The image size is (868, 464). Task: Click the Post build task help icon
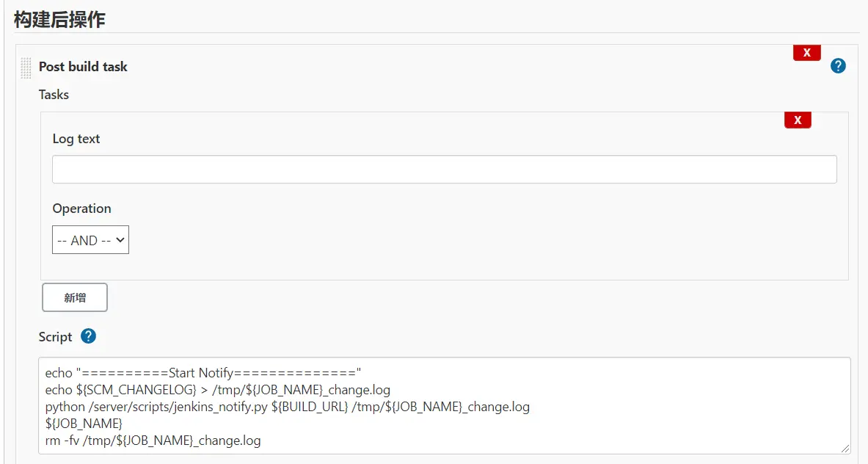point(838,66)
